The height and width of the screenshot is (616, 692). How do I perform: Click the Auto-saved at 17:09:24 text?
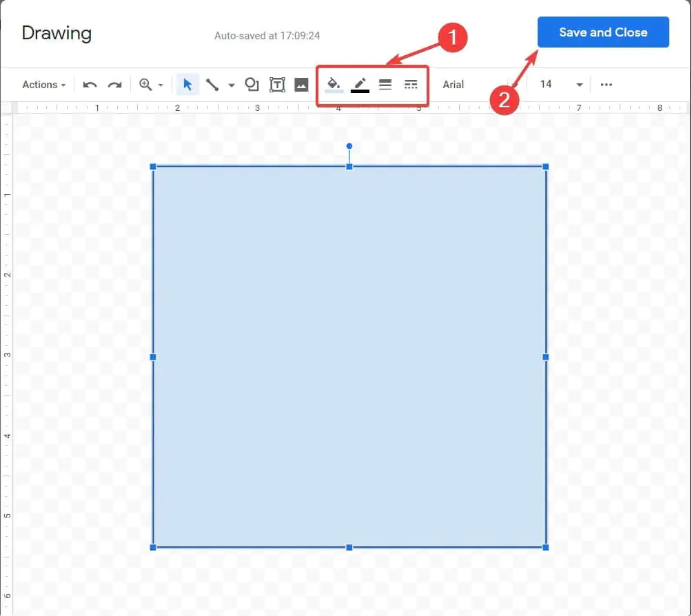(x=267, y=36)
